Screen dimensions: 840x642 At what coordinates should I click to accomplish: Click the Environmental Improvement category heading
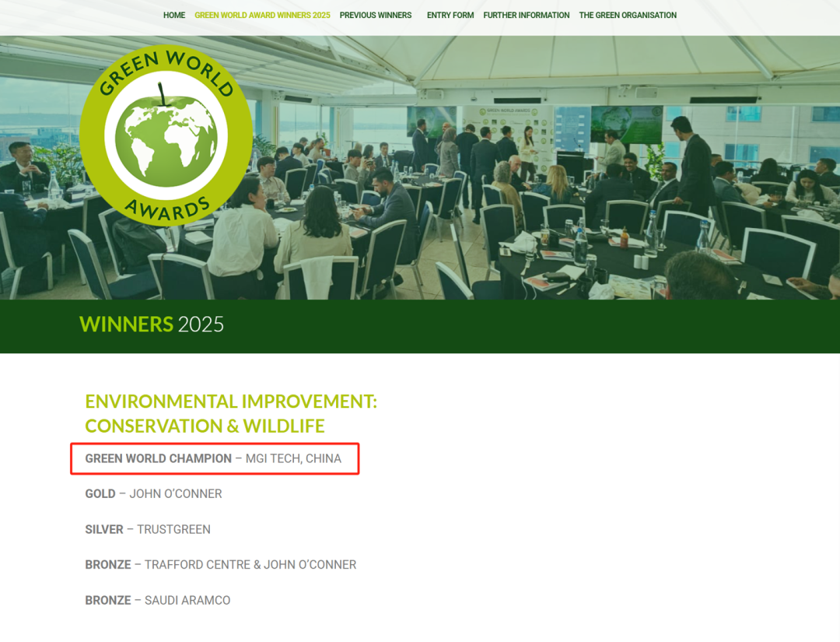point(231,414)
